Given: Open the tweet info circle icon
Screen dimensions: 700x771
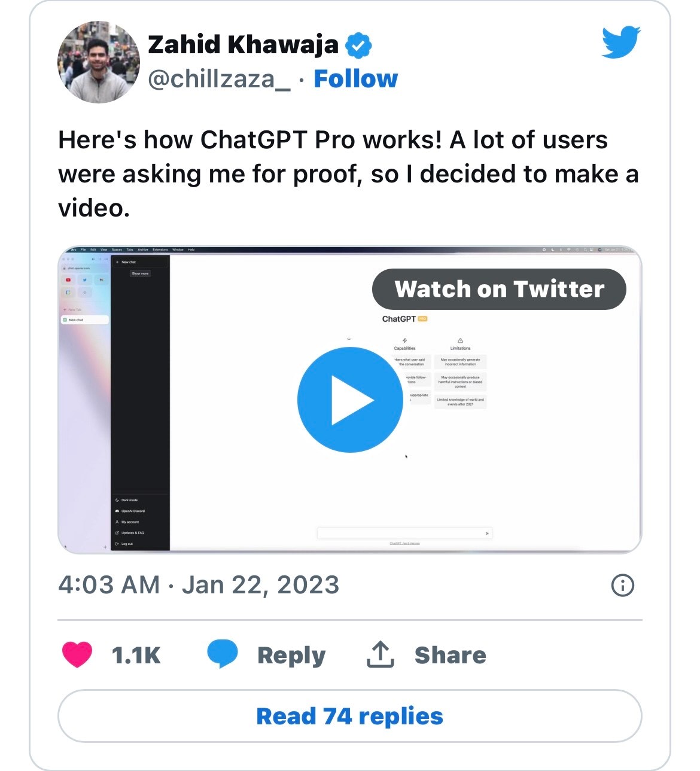Looking at the screenshot, I should [x=622, y=585].
